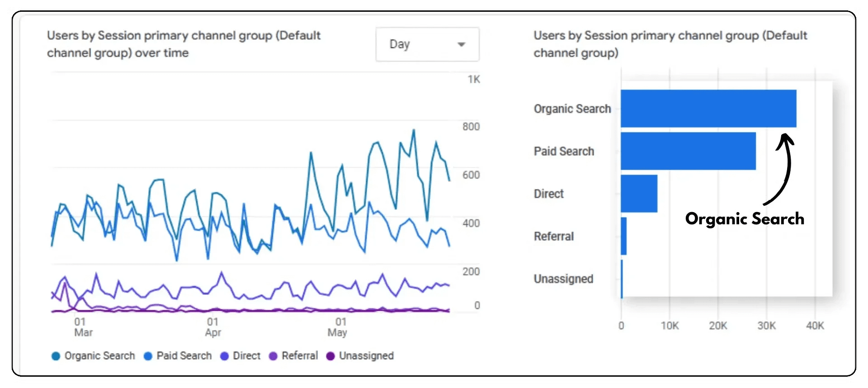
Task: Open the Day granularity text field
Action: [x=400, y=44]
